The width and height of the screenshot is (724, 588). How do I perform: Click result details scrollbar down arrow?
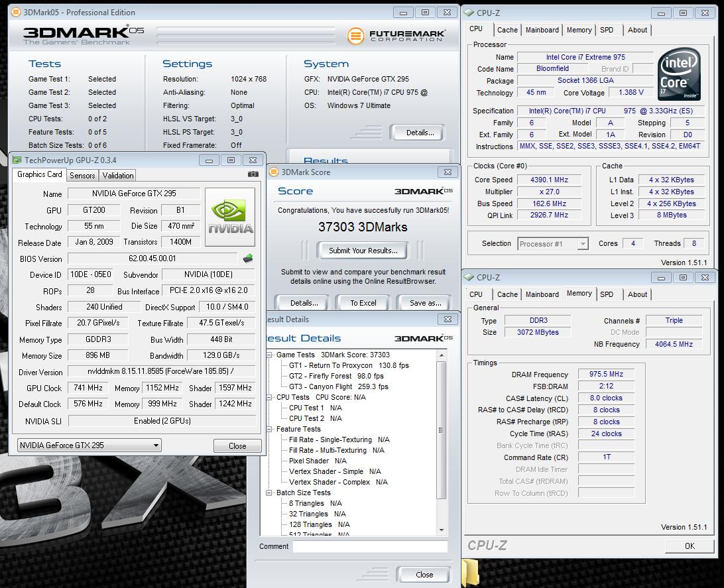pyautogui.click(x=442, y=530)
